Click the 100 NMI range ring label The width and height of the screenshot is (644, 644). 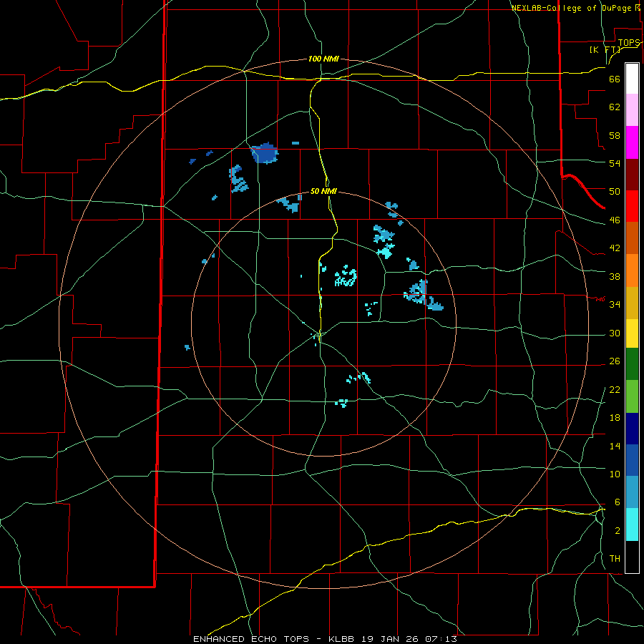click(323, 59)
